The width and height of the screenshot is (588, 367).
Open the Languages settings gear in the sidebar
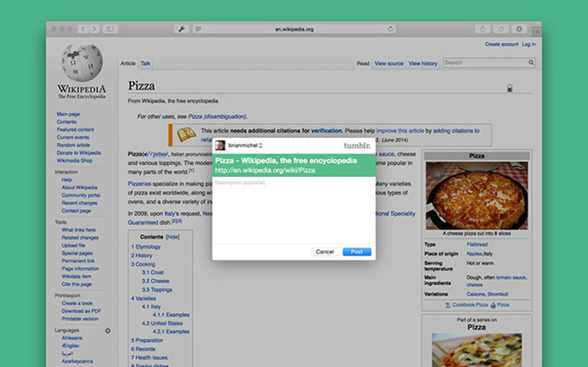click(107, 331)
